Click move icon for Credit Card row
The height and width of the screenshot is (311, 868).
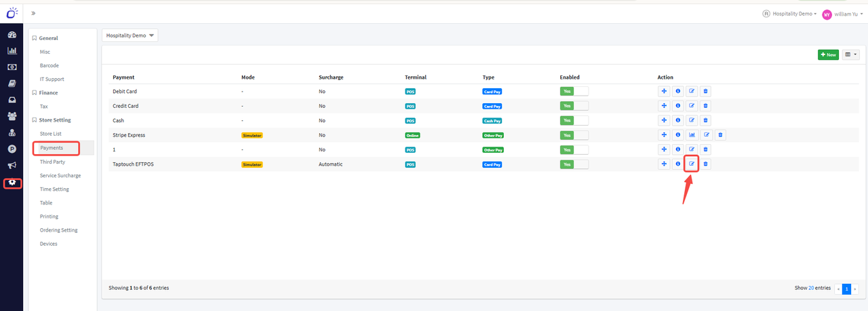[x=663, y=105]
